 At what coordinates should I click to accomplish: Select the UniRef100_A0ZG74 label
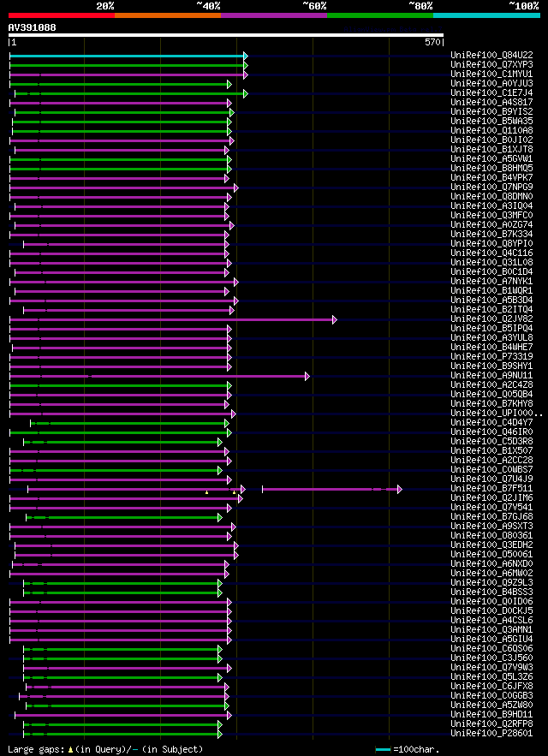point(491,224)
